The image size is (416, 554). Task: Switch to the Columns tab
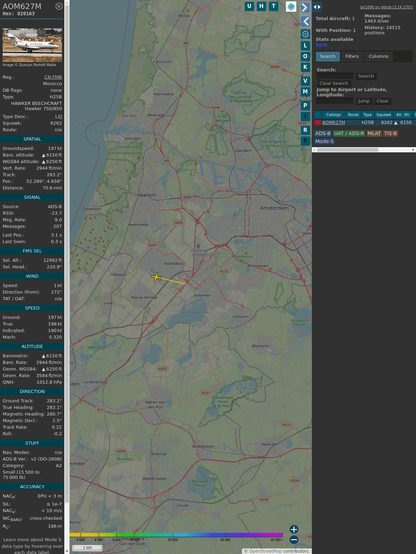click(378, 57)
